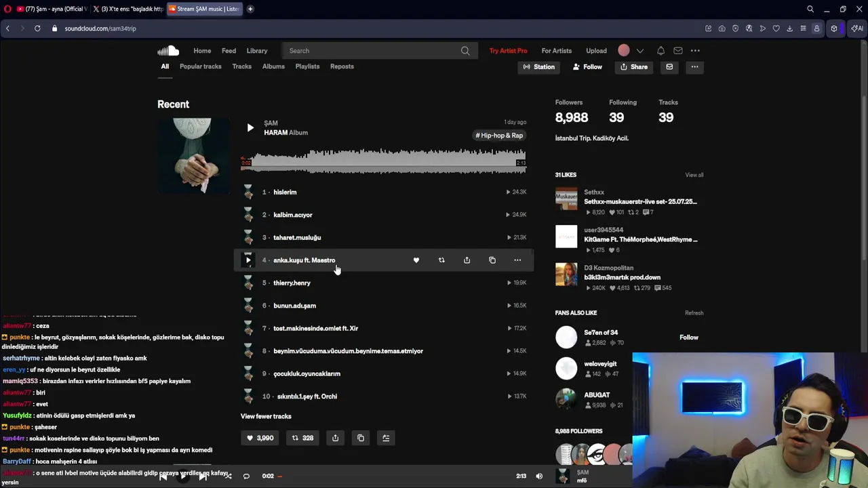The image size is (868, 488).
Task: Open Opera snapshot camera tool
Action: [722, 28]
